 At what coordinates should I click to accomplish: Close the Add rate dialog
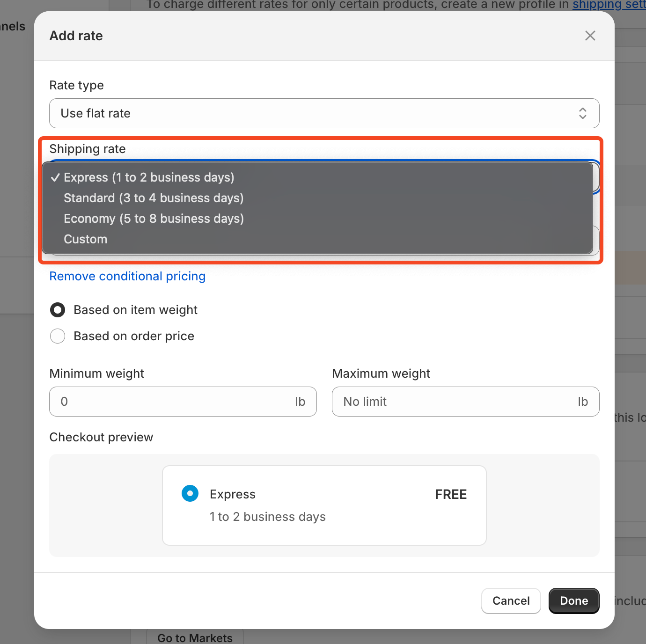(590, 36)
